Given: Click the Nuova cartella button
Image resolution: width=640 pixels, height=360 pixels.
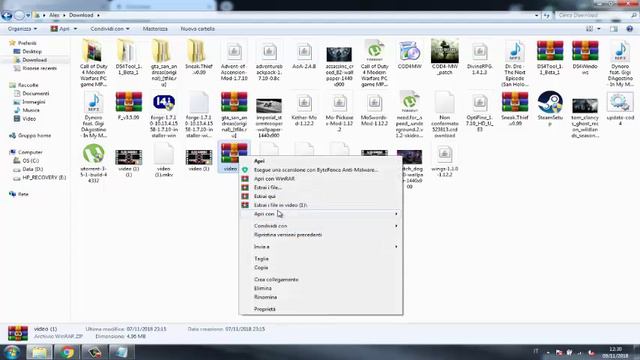Looking at the screenshot, I should 198,29.
